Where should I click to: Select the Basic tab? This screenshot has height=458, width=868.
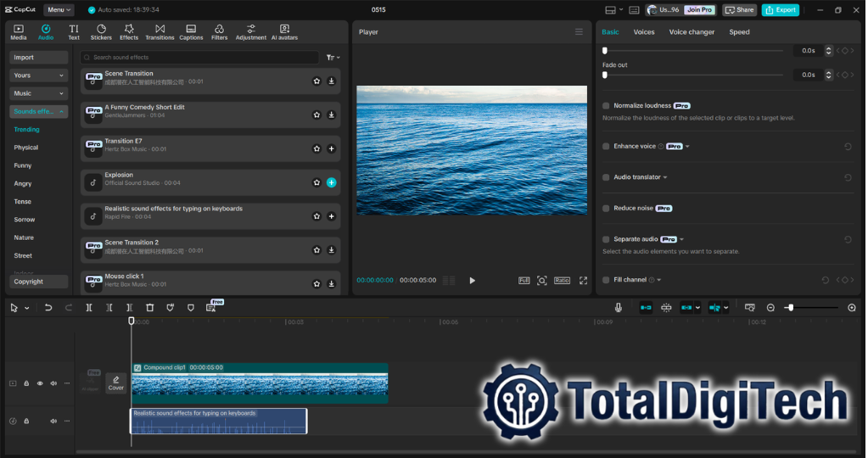(x=610, y=32)
